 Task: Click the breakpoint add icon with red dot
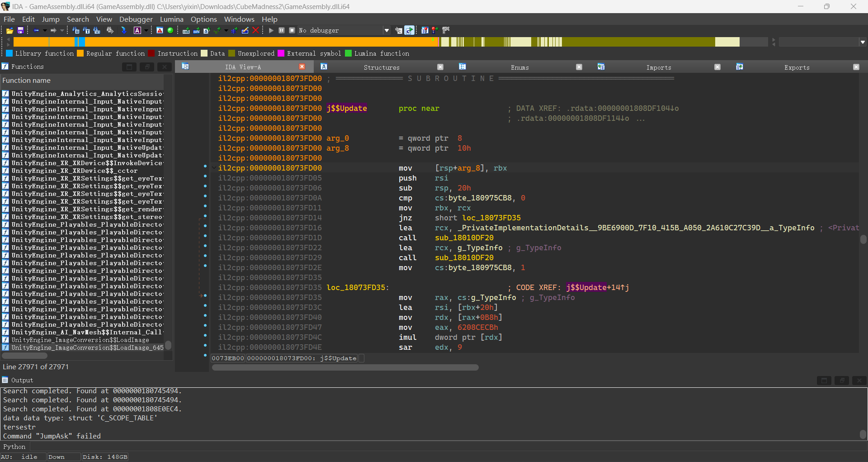[x=435, y=30]
